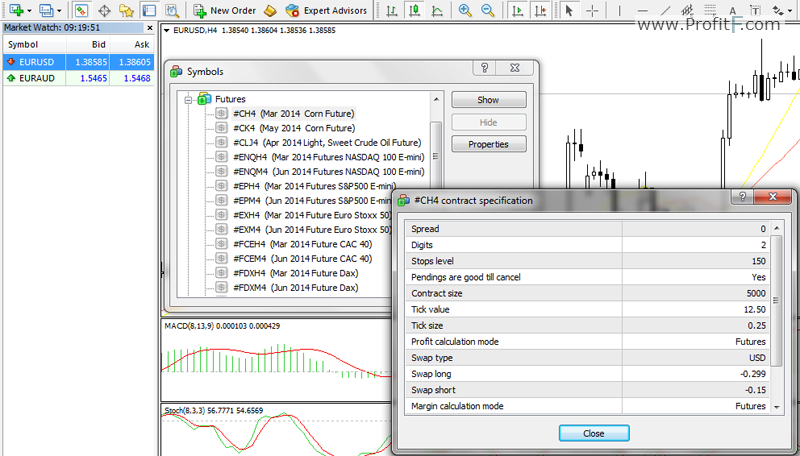Select #ENQH4 NASDAQ 100 E-mini symbol

tap(329, 157)
